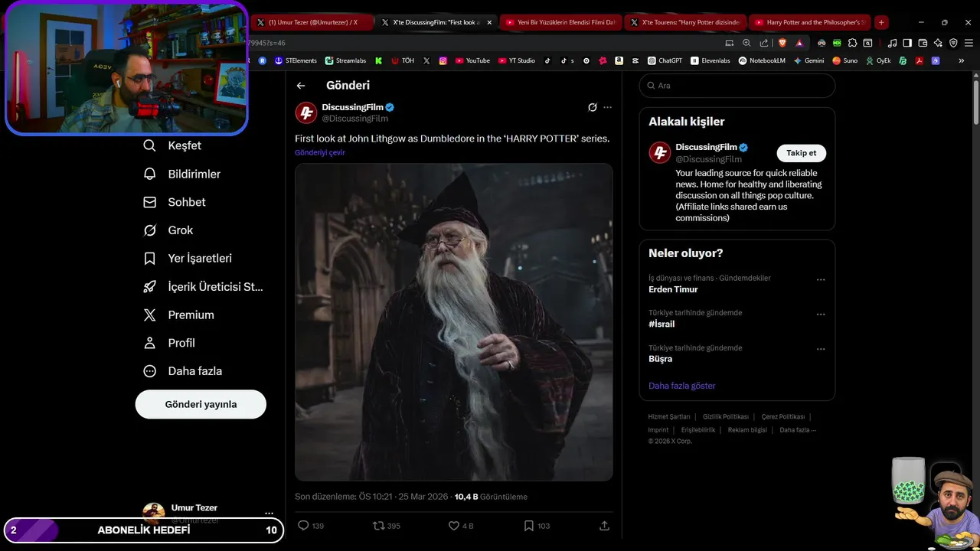
Task: Open Premium in the sidebar
Action: coord(178,315)
